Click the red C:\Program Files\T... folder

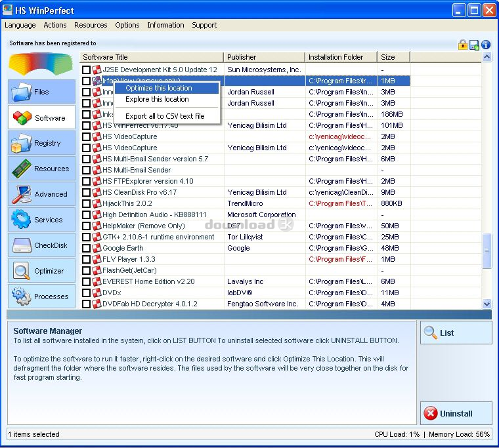coord(340,203)
